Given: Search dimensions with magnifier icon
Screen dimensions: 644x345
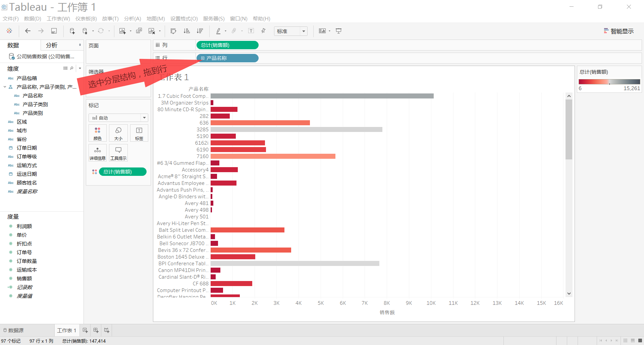Looking at the screenshot, I should coord(71,68).
